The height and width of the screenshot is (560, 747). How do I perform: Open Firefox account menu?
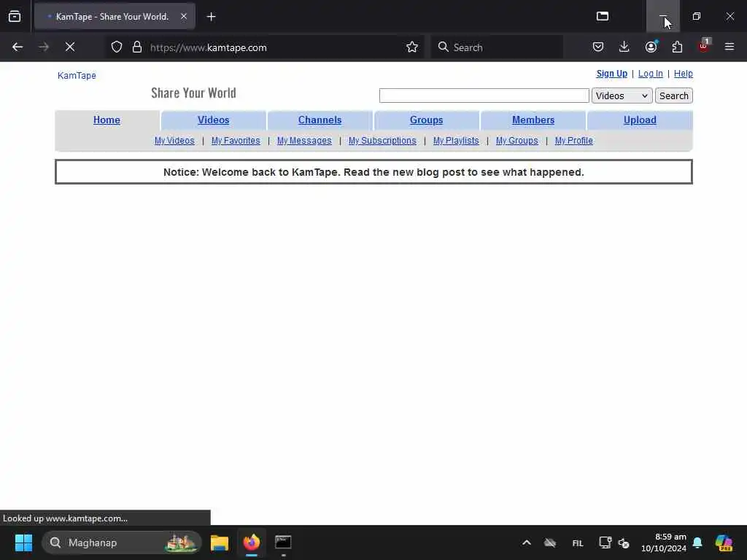(x=651, y=47)
